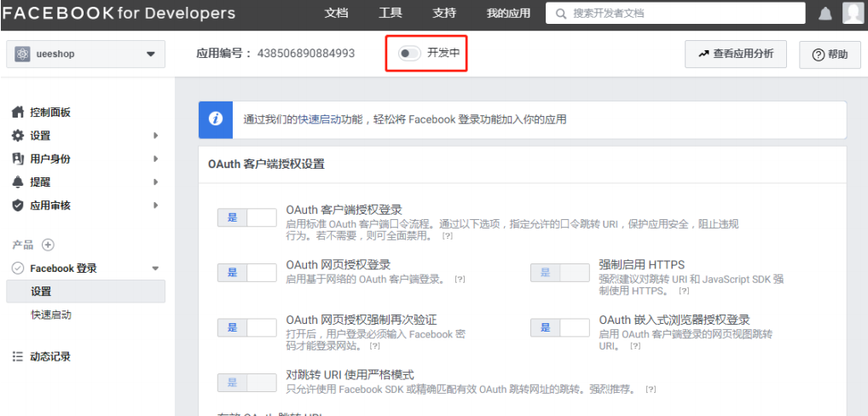Toggle the 开发中 app status switch
This screenshot has width=868, height=416.
(x=410, y=53)
